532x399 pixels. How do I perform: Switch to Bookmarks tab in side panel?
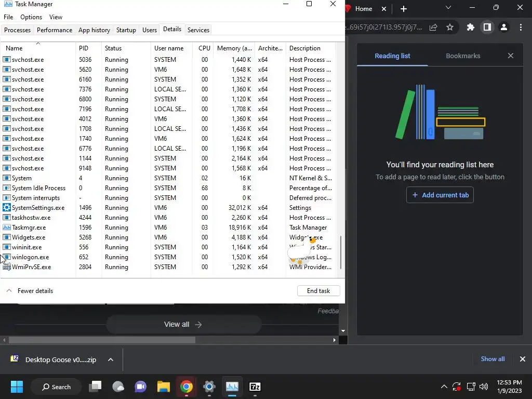click(x=463, y=56)
